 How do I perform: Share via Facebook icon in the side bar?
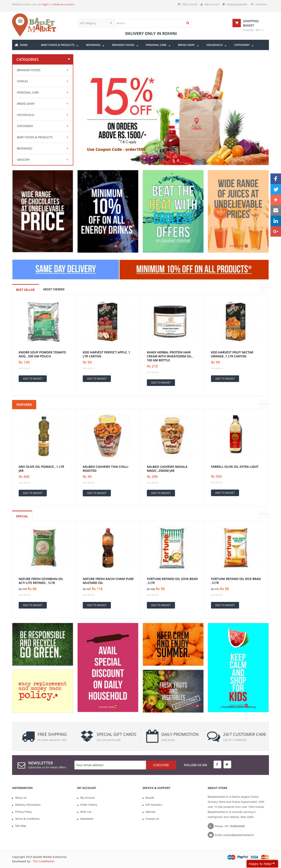[x=276, y=179]
